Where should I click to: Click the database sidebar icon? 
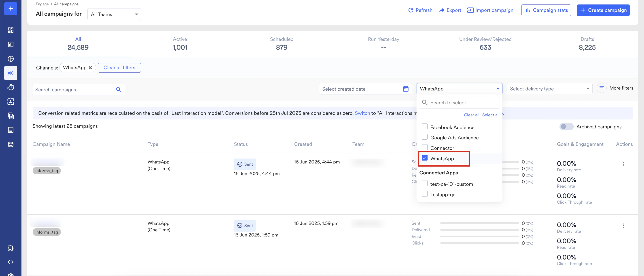(11, 144)
